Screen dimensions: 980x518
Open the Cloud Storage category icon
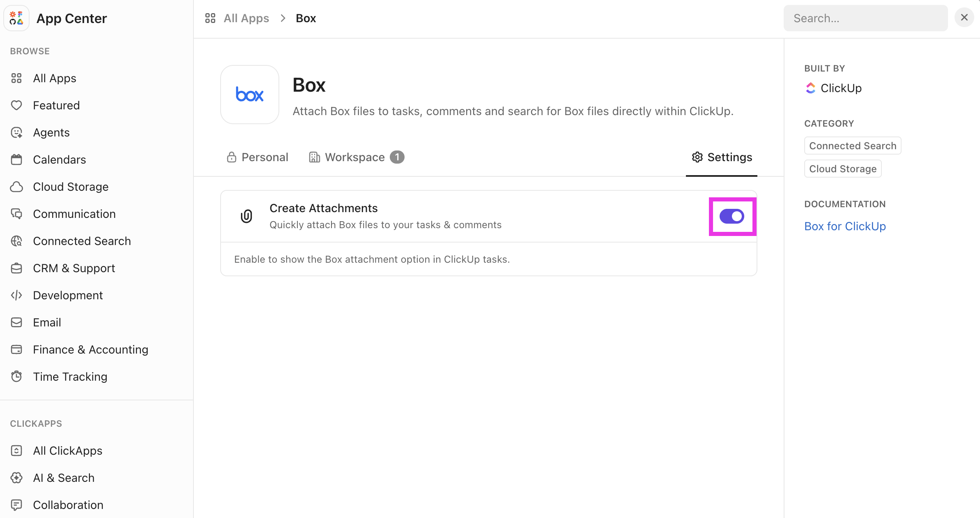(x=16, y=187)
